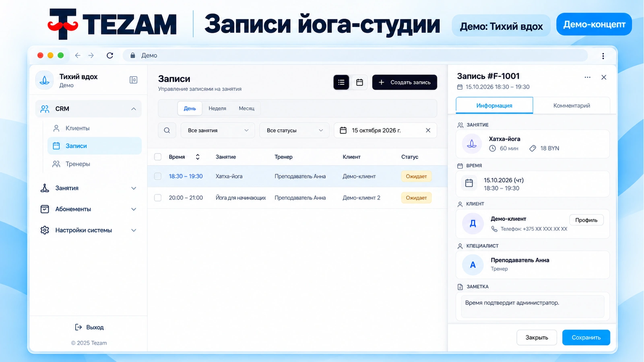Viewport: 644px width, 362px height.
Task: Click the Занятие column header
Action: [x=226, y=157]
